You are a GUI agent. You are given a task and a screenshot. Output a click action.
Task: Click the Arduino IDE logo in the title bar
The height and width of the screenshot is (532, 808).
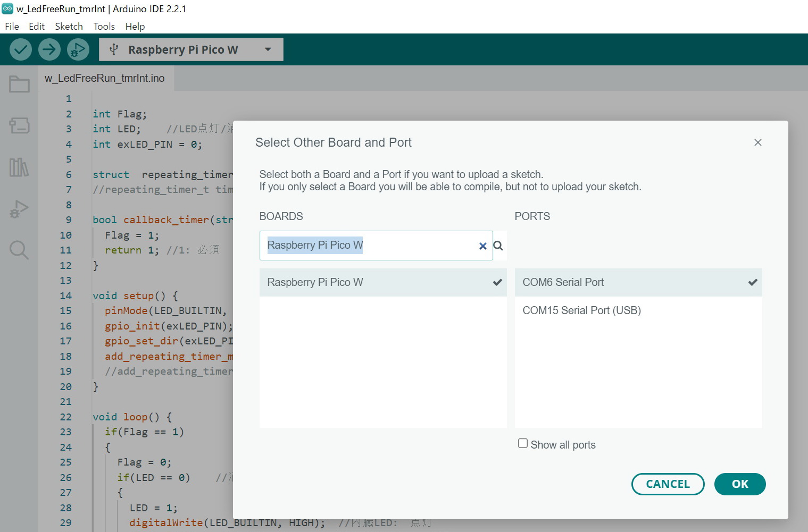coord(7,9)
